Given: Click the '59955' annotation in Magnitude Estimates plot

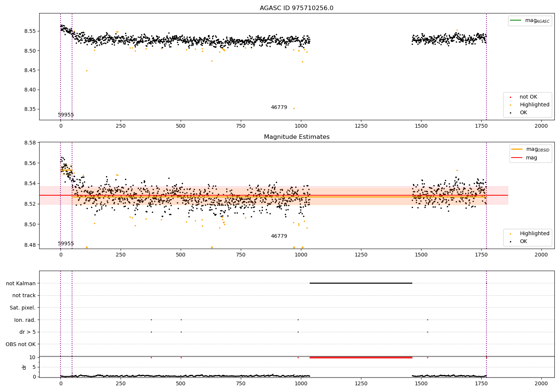Looking at the screenshot, I should tap(66, 244).
